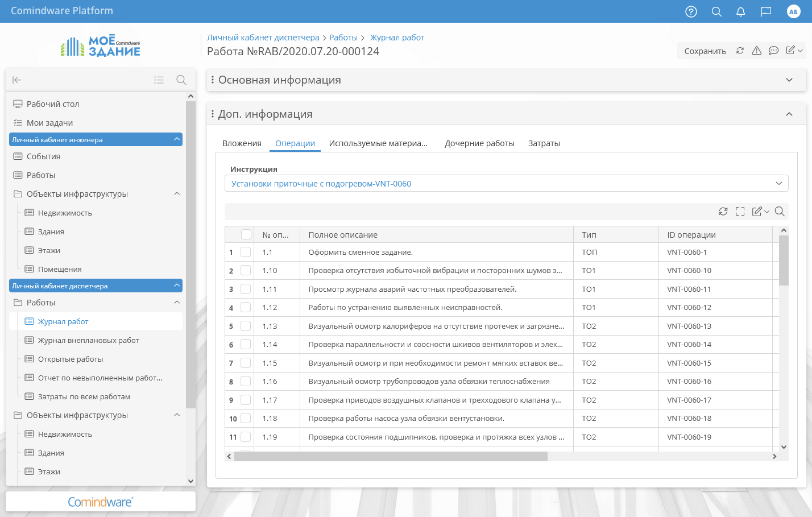812x517 pixels.
Task: Check the row for operation 1.10
Action: click(246, 271)
